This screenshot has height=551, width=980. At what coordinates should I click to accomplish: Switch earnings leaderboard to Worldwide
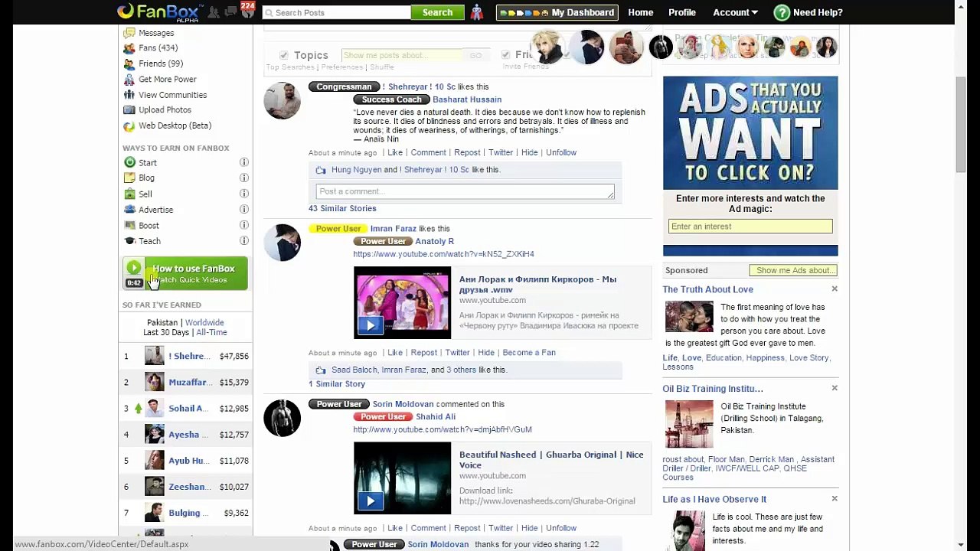point(204,323)
